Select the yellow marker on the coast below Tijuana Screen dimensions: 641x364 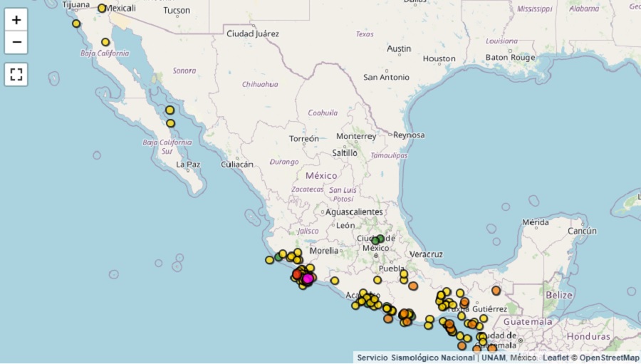pos(76,24)
